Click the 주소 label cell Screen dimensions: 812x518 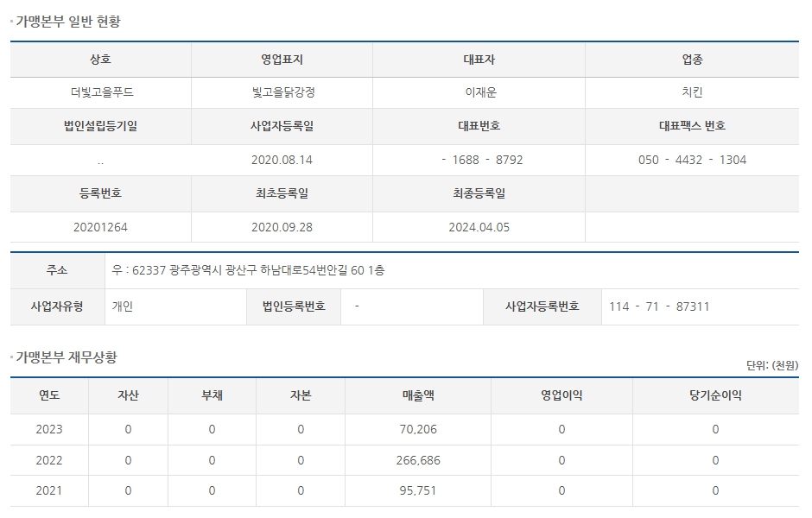pos(58,270)
